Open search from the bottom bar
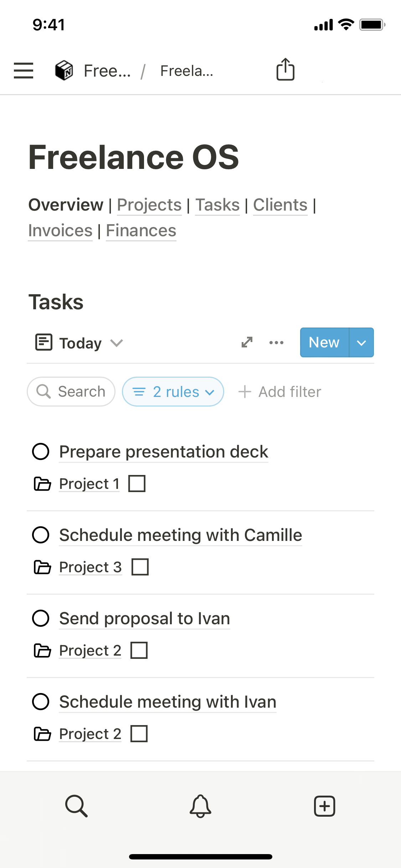This screenshot has width=401, height=868. (x=76, y=806)
